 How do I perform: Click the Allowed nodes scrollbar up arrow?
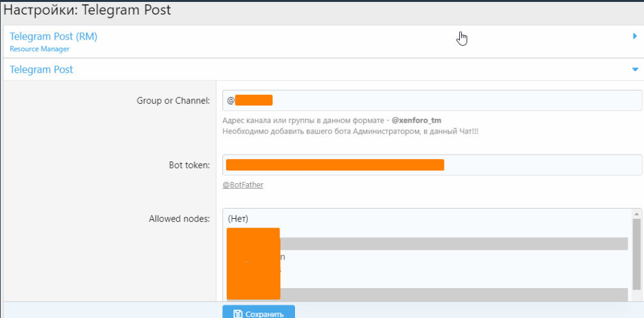(636, 214)
